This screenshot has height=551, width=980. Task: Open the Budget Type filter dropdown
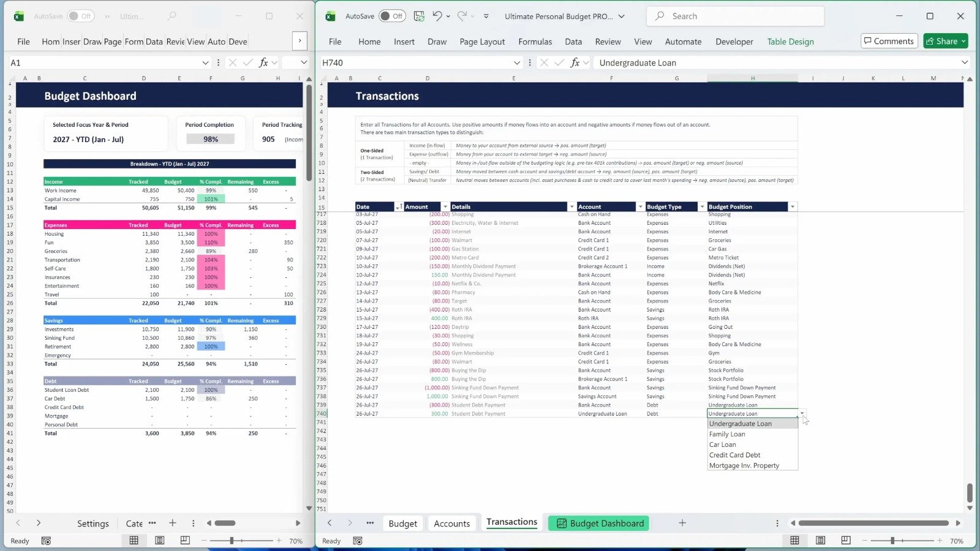(x=702, y=207)
